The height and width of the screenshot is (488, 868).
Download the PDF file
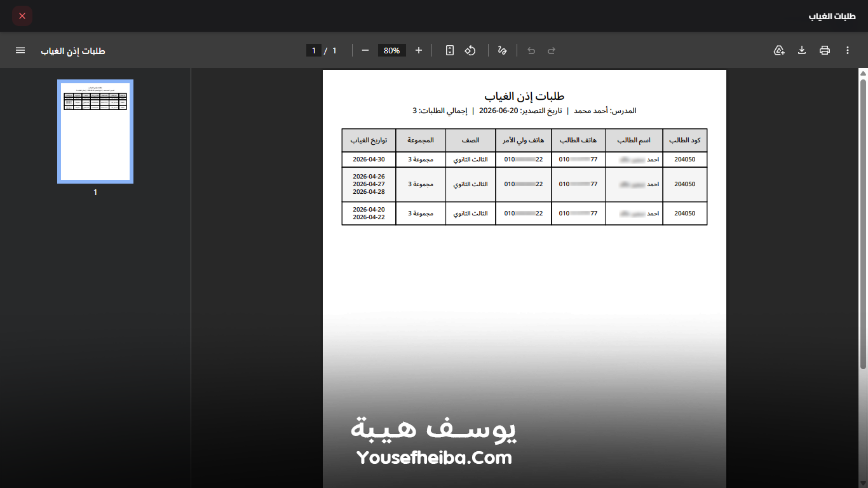pyautogui.click(x=802, y=50)
